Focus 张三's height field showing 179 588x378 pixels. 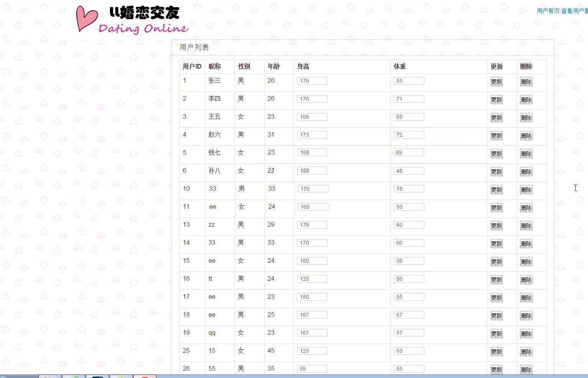[x=312, y=81]
